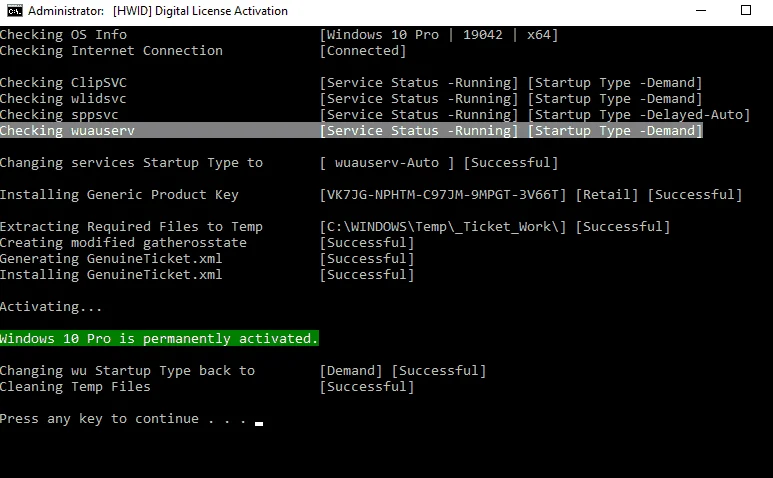Viewport: 773px width, 478px height.
Task: Click the window title '[HWID] Digital License Activation'
Action: [x=200, y=11]
